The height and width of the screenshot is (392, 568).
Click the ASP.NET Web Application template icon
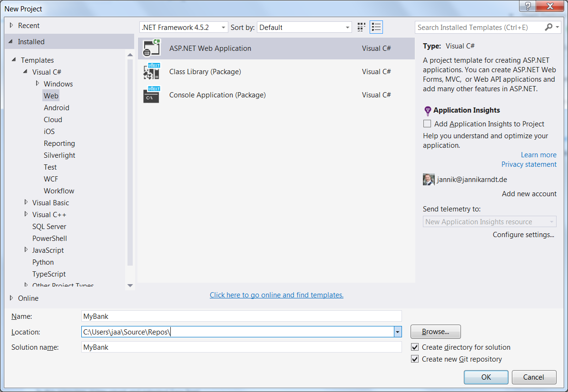(151, 48)
